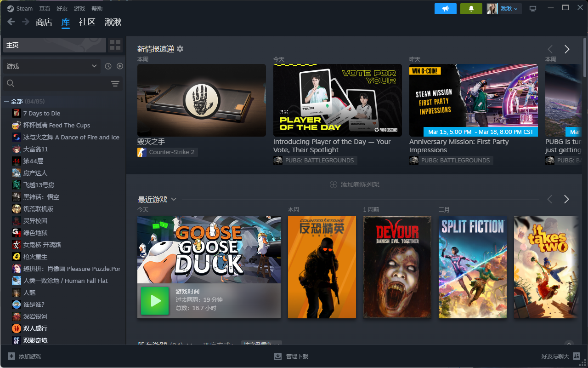
Task: Open 新情报速递 settings gear
Action: (x=180, y=49)
